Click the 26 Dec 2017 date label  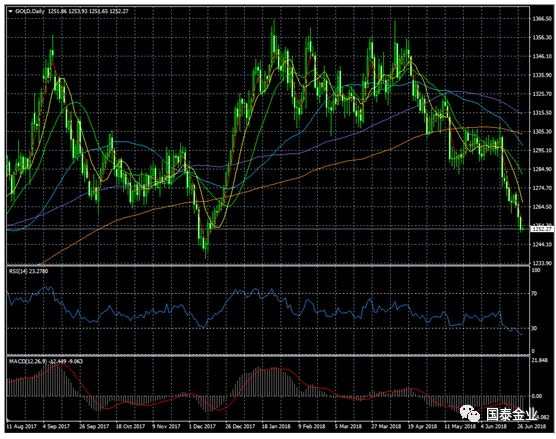(x=240, y=426)
